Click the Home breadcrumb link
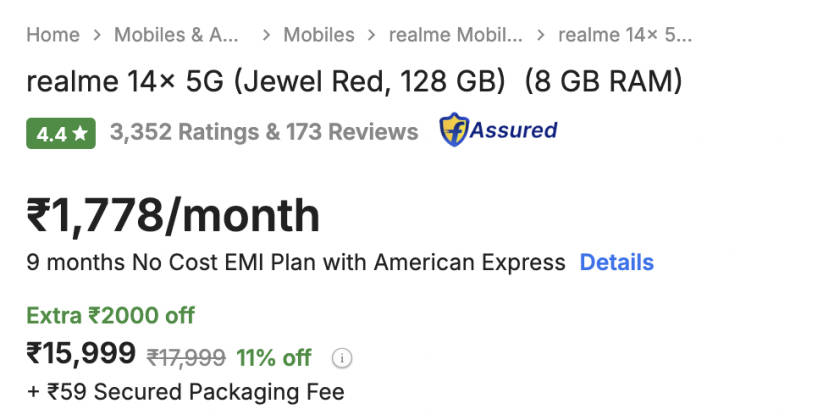 52,35
